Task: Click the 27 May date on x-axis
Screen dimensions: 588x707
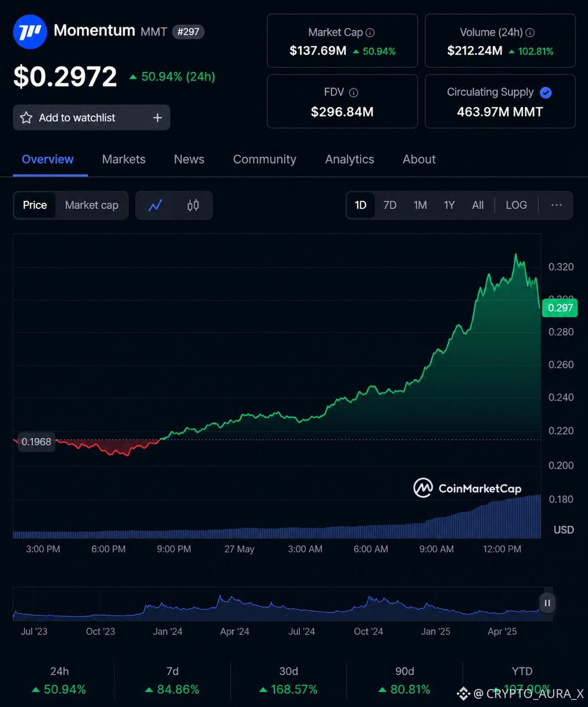Action: point(240,549)
